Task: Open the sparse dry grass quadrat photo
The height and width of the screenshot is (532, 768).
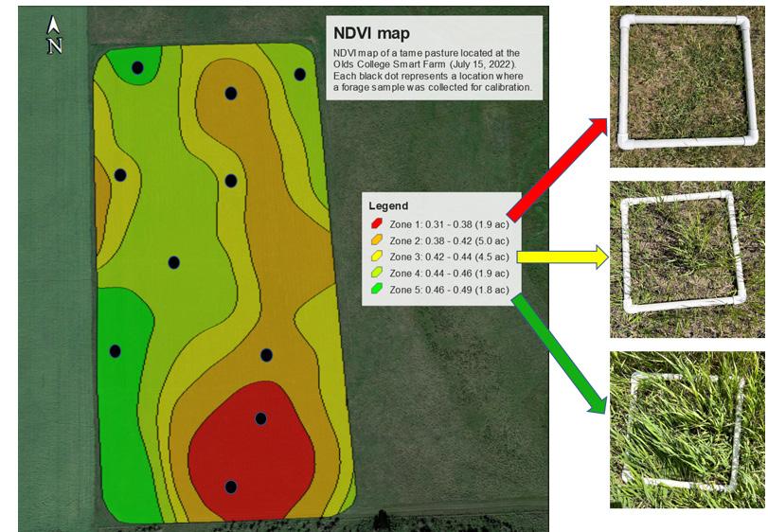Action: [x=688, y=87]
